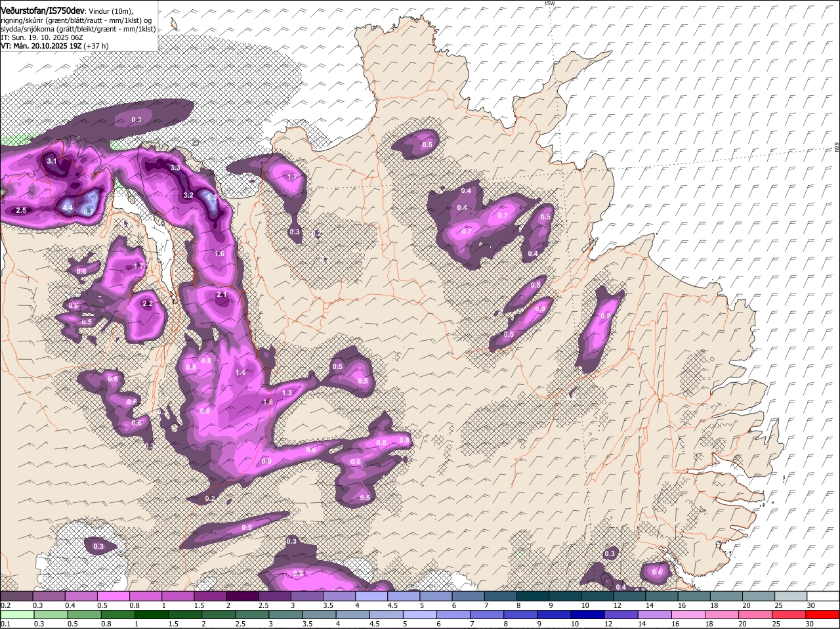Select the 1.4 value on the map

[x=240, y=373]
